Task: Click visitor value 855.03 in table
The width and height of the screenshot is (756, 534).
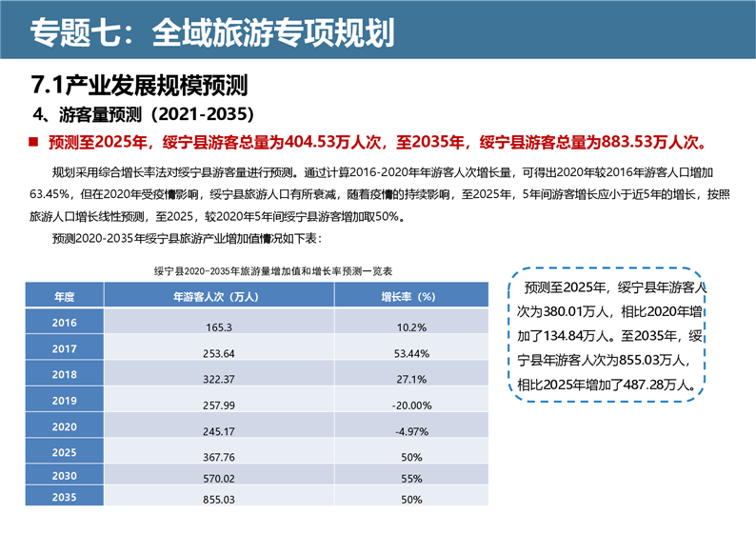Action: pyautogui.click(x=219, y=500)
